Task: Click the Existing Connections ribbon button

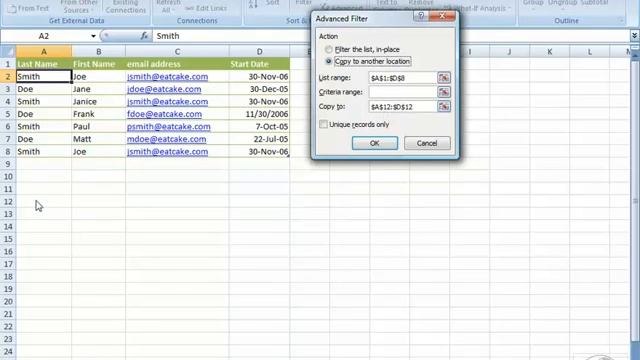Action: [125, 6]
